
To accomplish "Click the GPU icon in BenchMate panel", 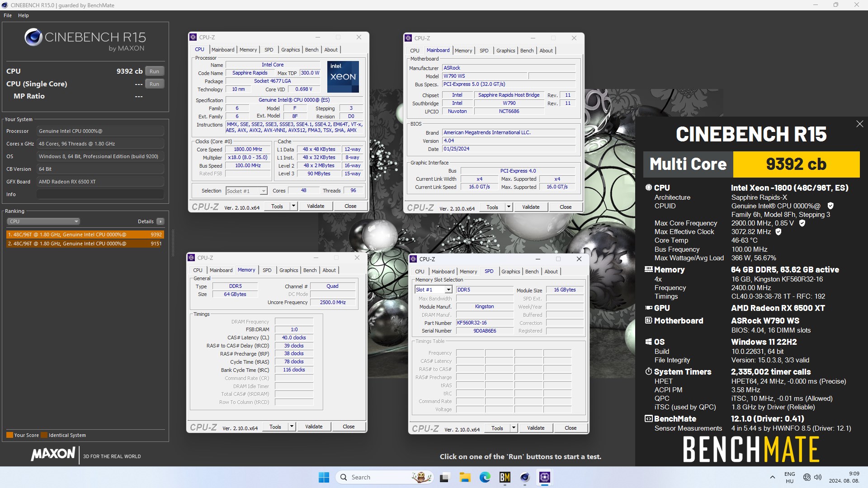I will [x=648, y=308].
